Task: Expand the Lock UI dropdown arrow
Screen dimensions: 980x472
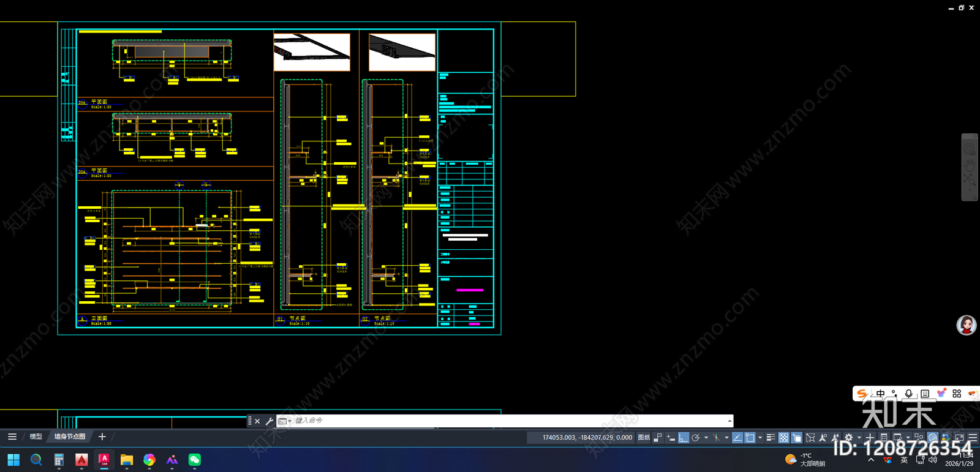Action: [x=908, y=437]
